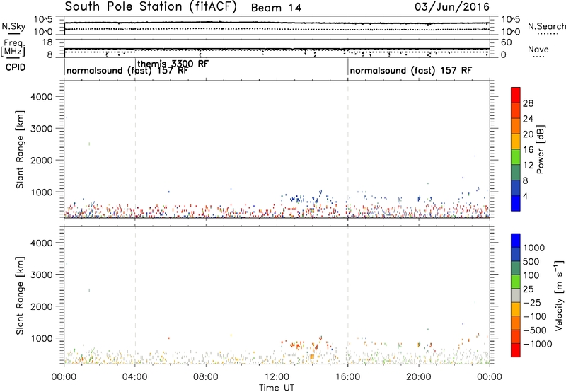Click the 'Slant Range [km]' label of velocity plot
566x392 pixels.
20,296
